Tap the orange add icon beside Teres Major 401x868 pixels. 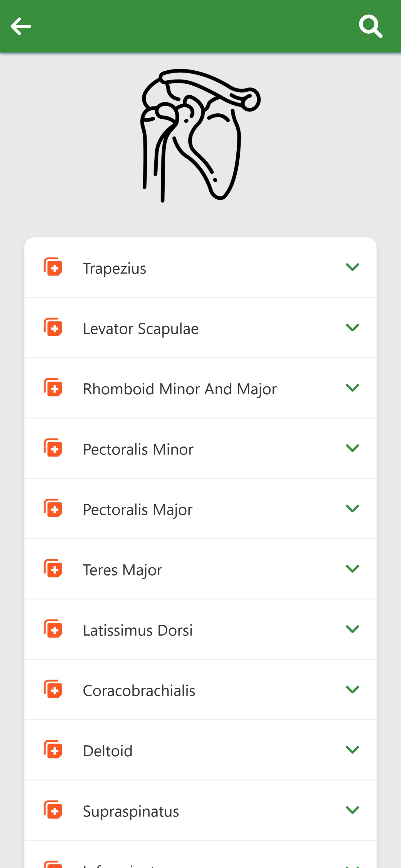coord(53,569)
